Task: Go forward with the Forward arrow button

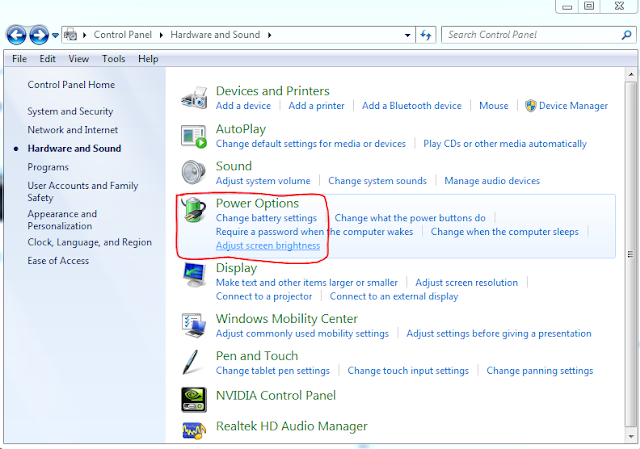Action: (39, 35)
